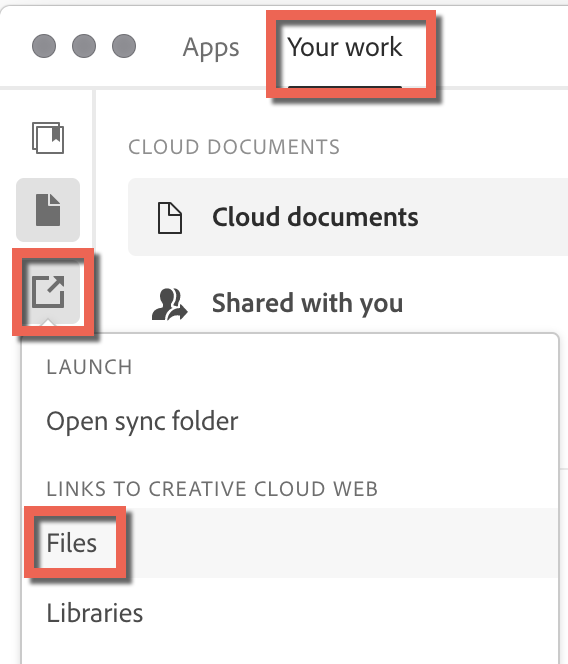The width and height of the screenshot is (568, 664).
Task: Choose Open sync folder in the Launch menu
Action: click(x=142, y=421)
